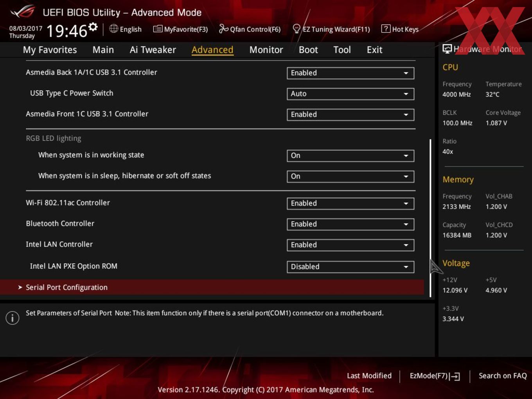The image size is (532, 399).
Task: Open Asmedia Back 1A/1C USB 3.1 Controller dropdown
Action: 350,73
